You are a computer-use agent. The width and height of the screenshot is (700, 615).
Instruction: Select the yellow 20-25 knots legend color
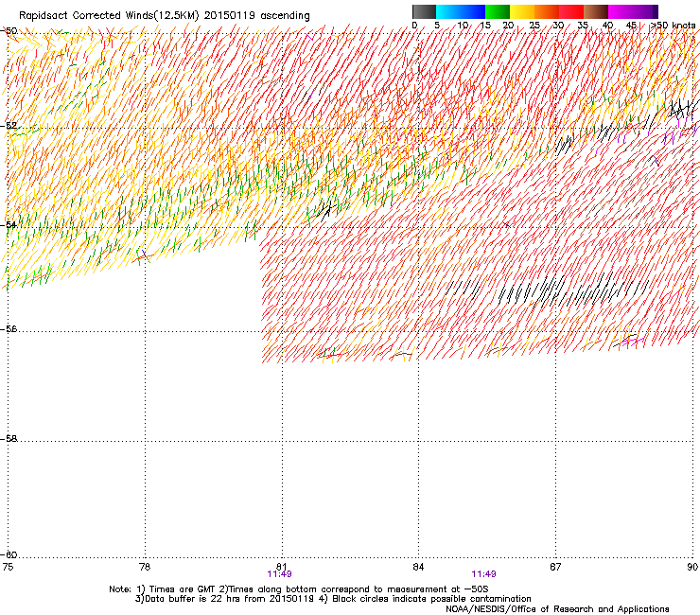pyautogui.click(x=522, y=11)
